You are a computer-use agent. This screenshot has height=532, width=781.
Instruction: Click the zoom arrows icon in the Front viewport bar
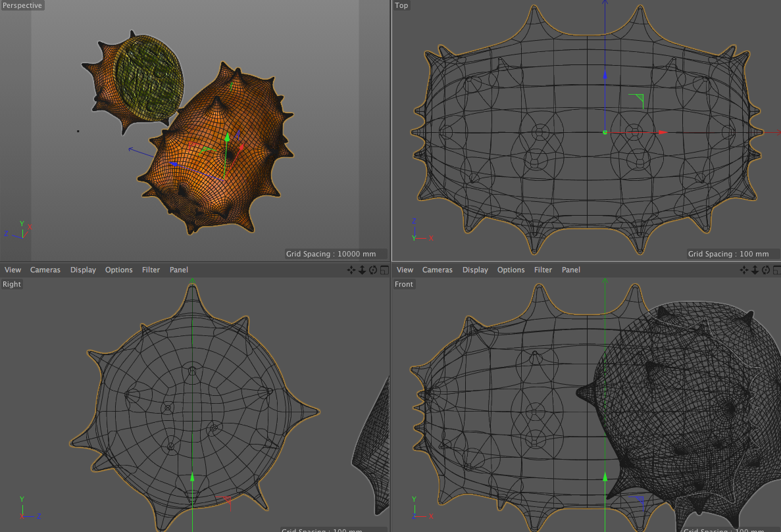pyautogui.click(x=755, y=270)
